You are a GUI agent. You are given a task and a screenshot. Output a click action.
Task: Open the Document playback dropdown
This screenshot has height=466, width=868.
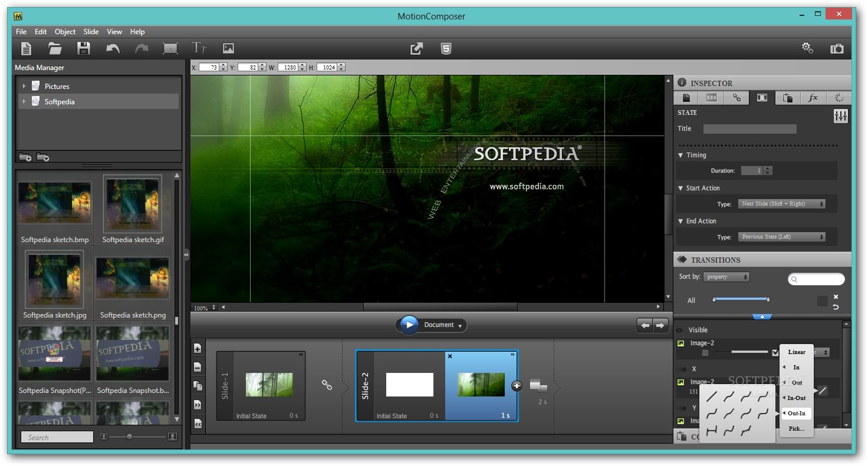(x=461, y=325)
